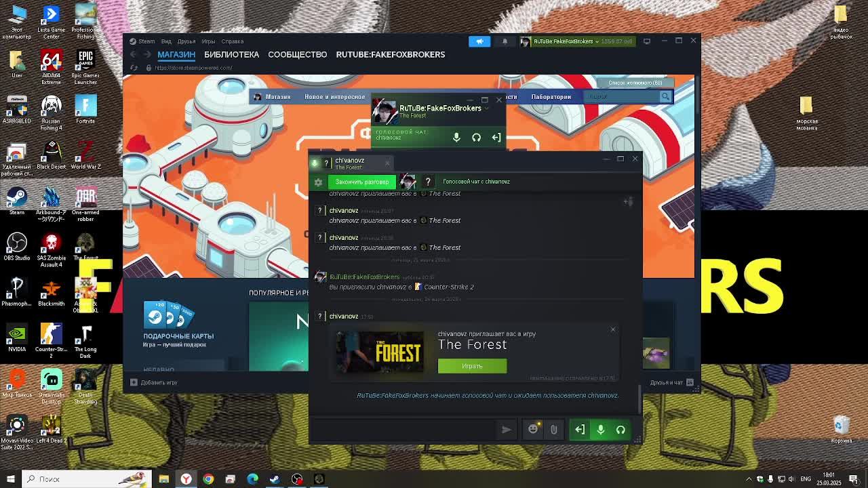Open the СООБЩЕСТВО section
The width and height of the screenshot is (868, 488).
click(297, 54)
